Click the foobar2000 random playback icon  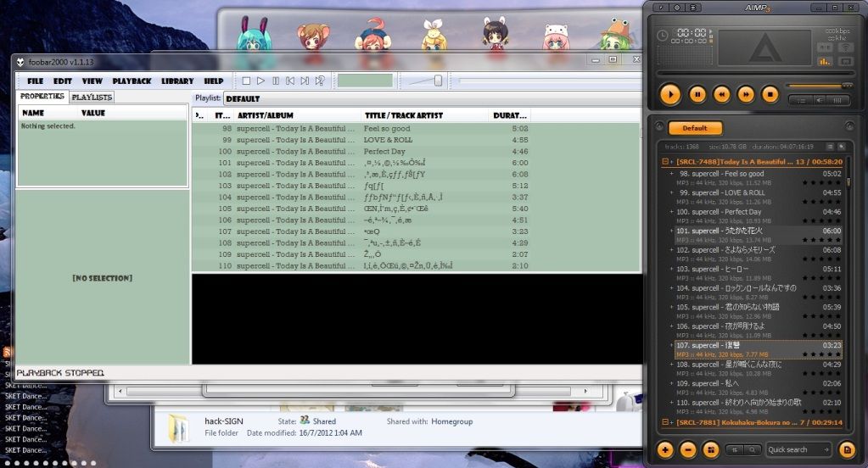click(320, 81)
